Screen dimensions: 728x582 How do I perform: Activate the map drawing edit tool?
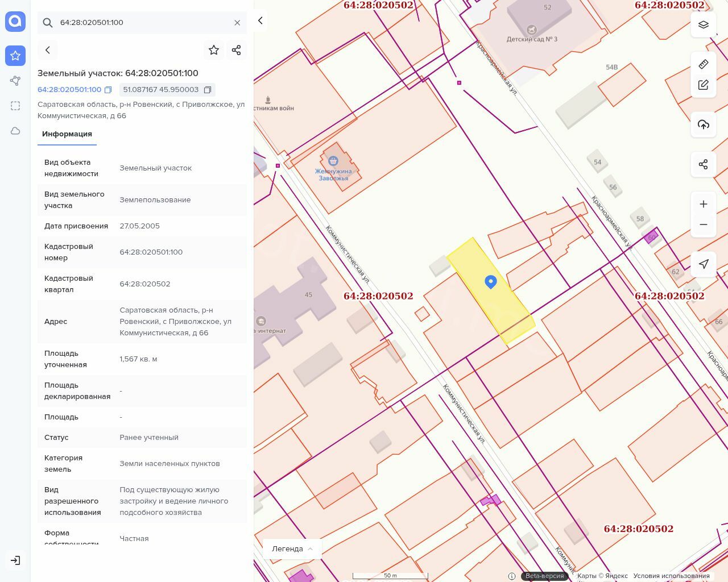coord(704,85)
